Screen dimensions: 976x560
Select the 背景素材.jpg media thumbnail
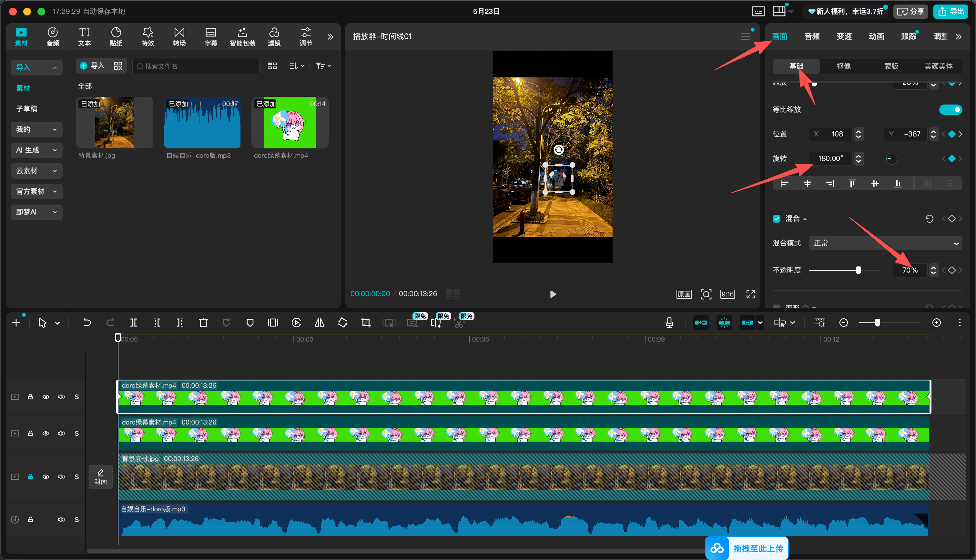115,123
